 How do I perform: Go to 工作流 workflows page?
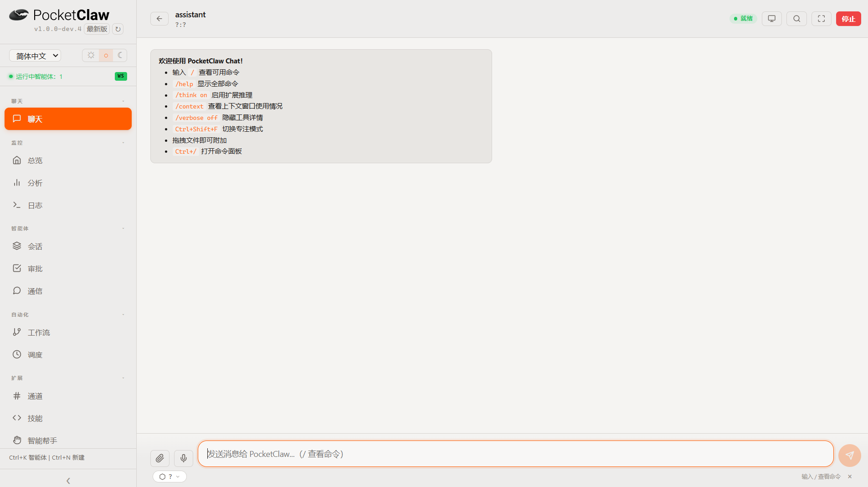click(68, 332)
